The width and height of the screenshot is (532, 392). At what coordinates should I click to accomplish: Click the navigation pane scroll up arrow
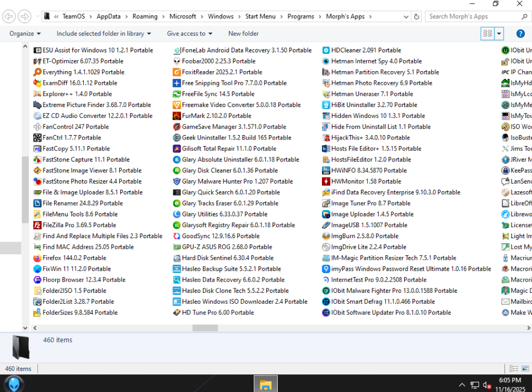coord(25,46)
